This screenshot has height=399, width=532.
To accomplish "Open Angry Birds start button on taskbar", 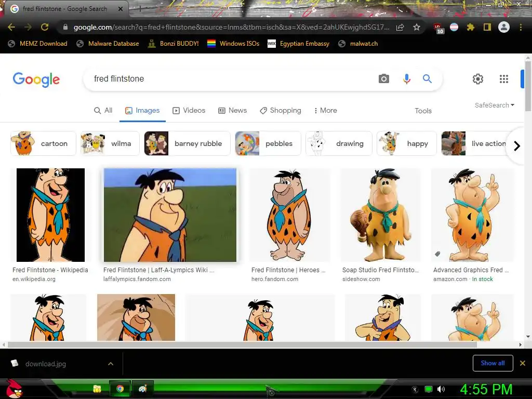I will pyautogui.click(x=14, y=389).
